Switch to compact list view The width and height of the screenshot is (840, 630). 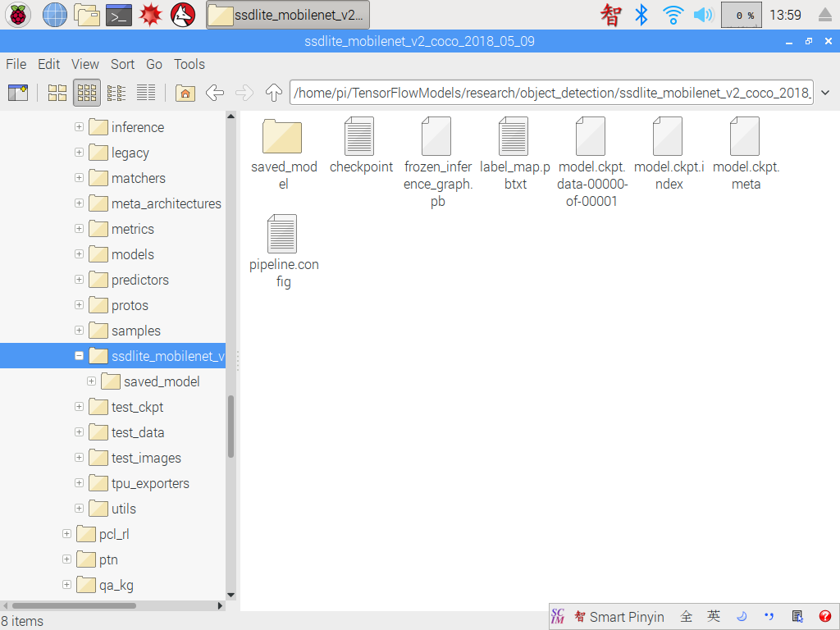116,93
